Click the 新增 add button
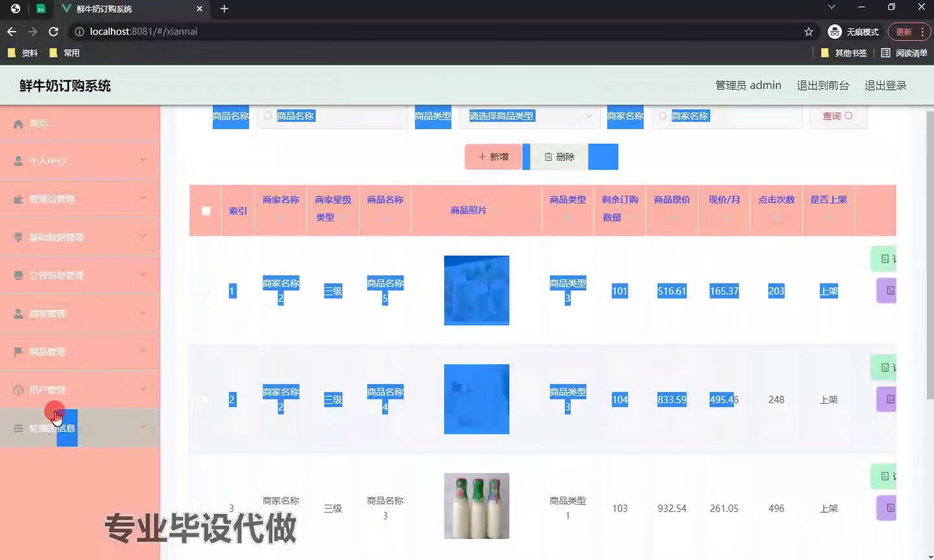 point(493,157)
